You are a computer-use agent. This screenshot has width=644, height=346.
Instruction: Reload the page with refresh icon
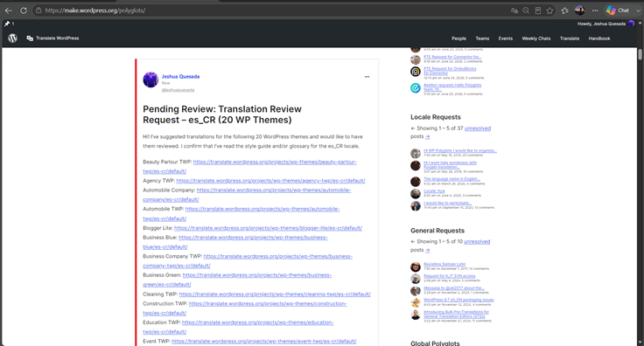pyautogui.click(x=24, y=10)
